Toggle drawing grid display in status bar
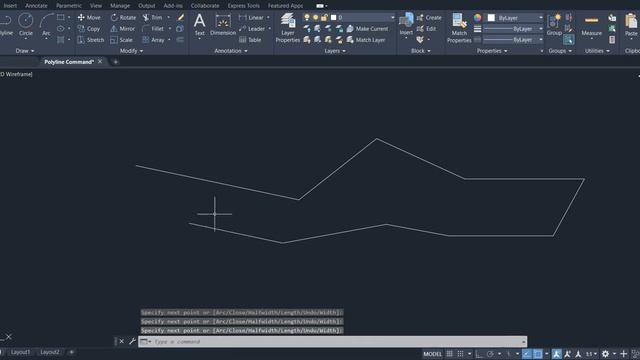 pyautogui.click(x=449, y=354)
